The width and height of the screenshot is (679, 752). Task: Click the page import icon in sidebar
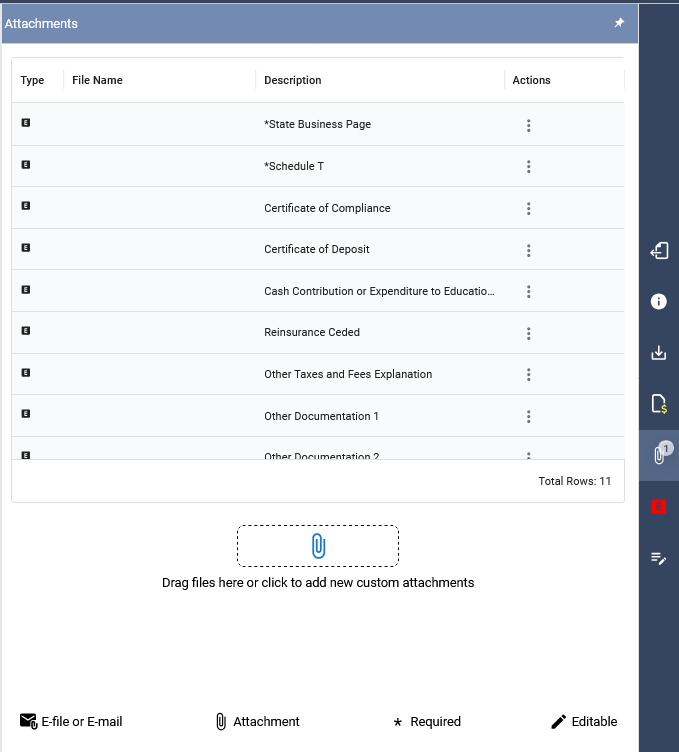(x=659, y=250)
